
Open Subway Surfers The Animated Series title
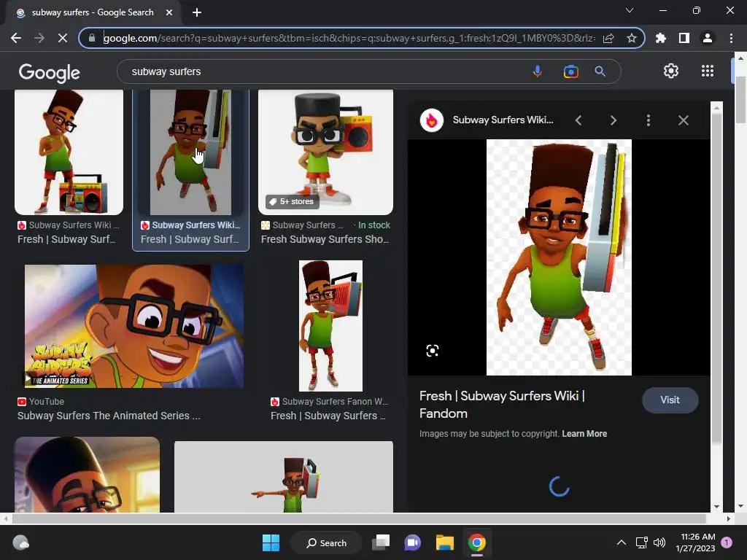click(109, 416)
